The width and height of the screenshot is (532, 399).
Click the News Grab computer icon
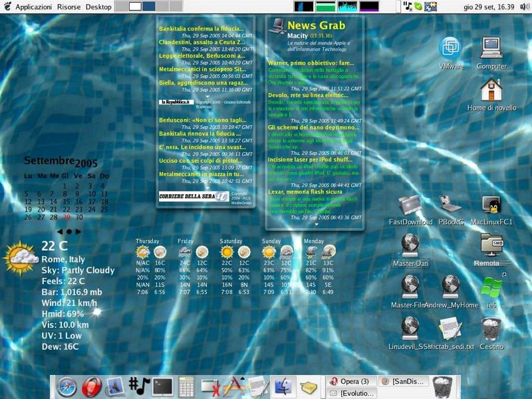277,26
